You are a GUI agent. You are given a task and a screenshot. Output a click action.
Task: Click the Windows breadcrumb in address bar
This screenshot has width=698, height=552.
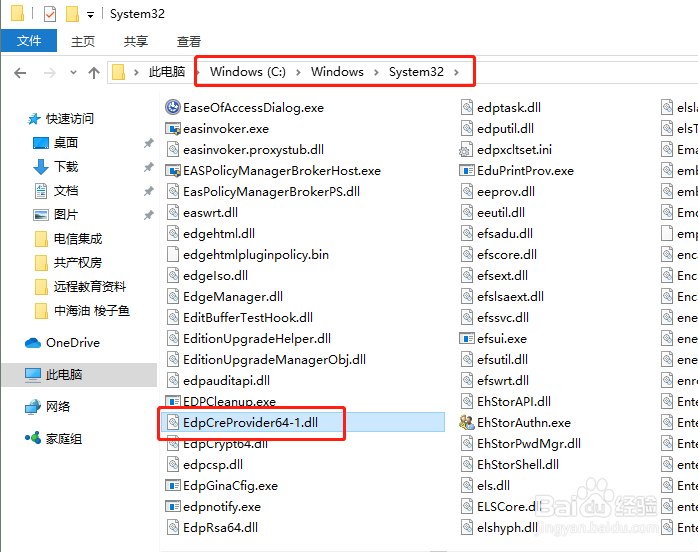337,72
